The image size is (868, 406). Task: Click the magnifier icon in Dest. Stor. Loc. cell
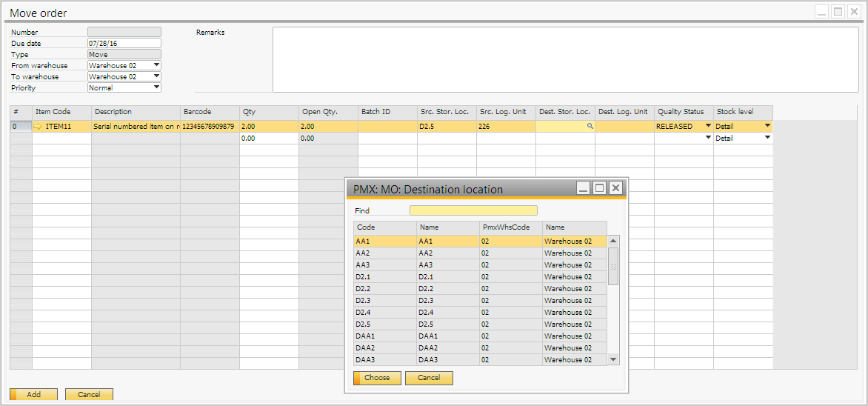[x=590, y=127]
